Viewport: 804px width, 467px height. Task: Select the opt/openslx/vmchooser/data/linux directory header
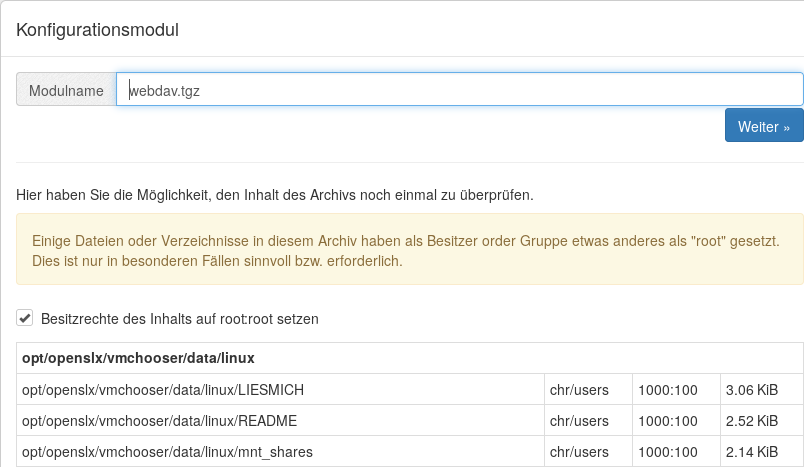click(x=139, y=358)
